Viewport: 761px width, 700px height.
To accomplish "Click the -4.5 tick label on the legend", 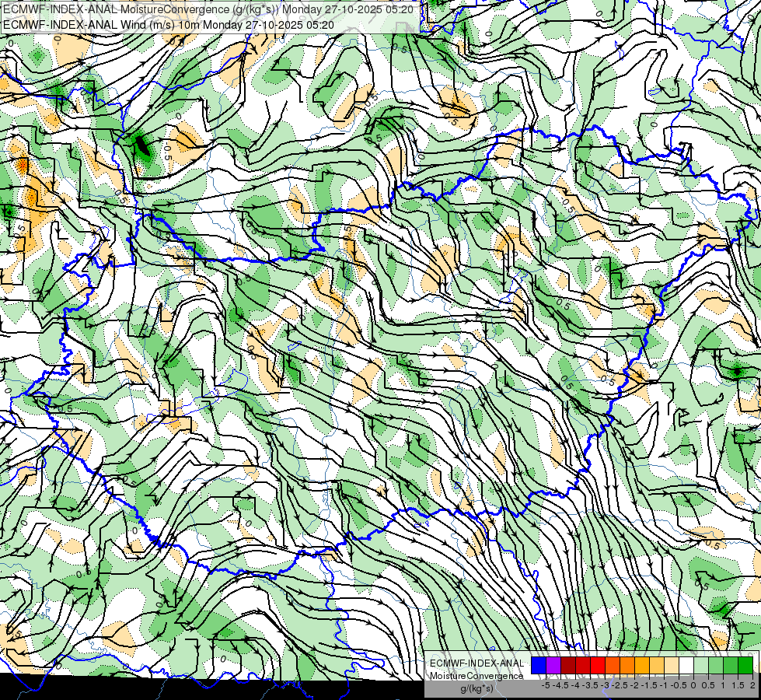I will 560,685.
